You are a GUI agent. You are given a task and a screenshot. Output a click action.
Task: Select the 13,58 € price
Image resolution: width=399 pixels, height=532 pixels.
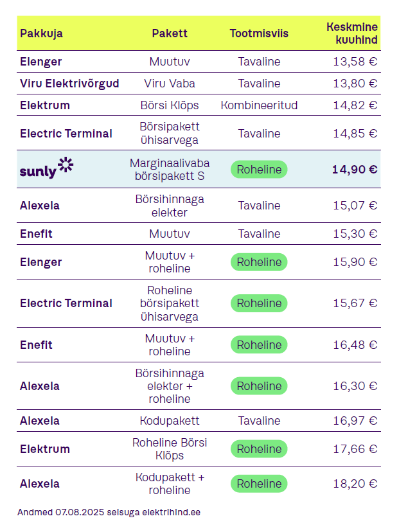click(355, 62)
